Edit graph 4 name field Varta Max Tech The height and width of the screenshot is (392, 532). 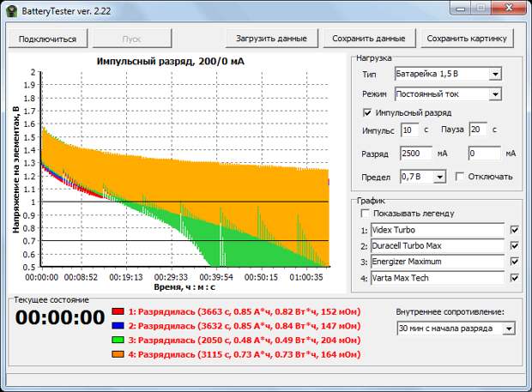pos(438,278)
